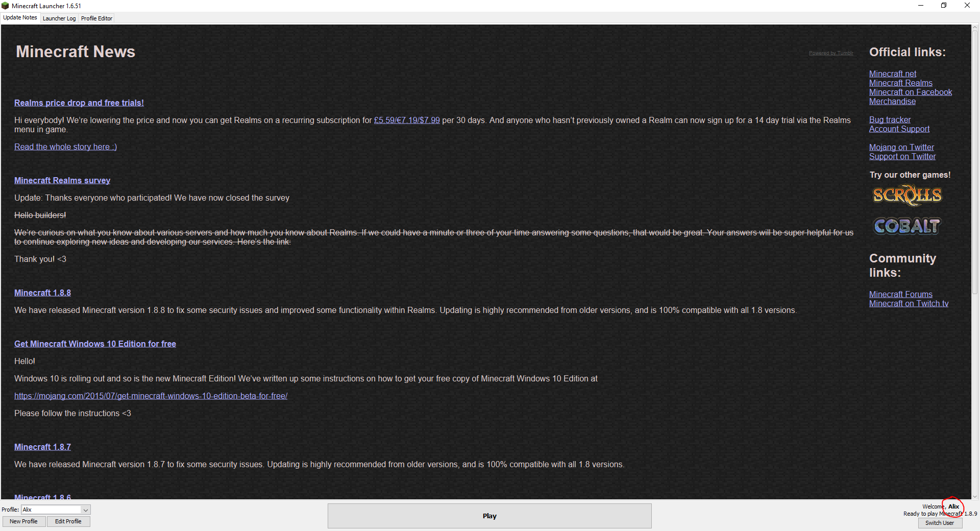The height and width of the screenshot is (531, 980).
Task: Open the Minecraft.net link
Action: click(x=893, y=74)
